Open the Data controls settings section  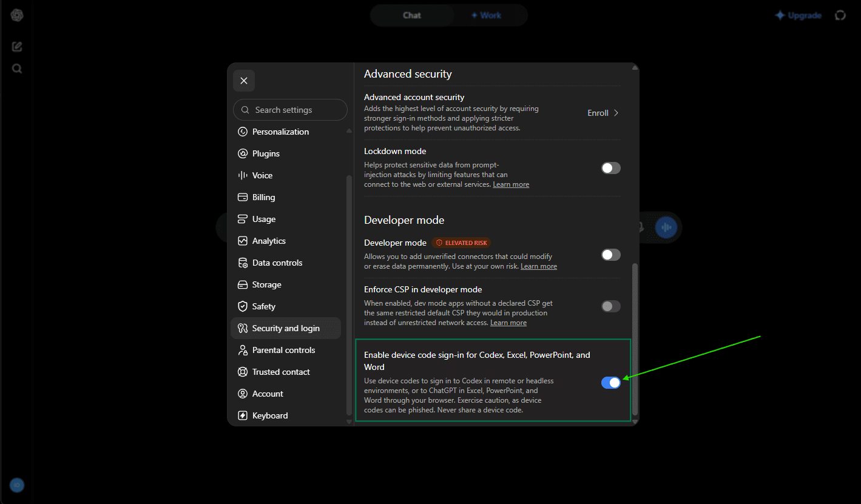pos(286,263)
